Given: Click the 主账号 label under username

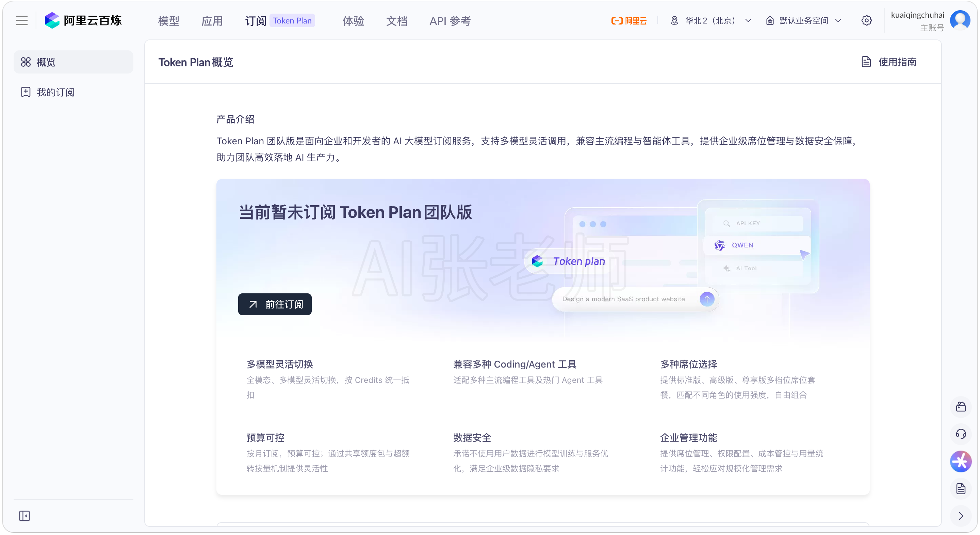Looking at the screenshot, I should pos(932,28).
